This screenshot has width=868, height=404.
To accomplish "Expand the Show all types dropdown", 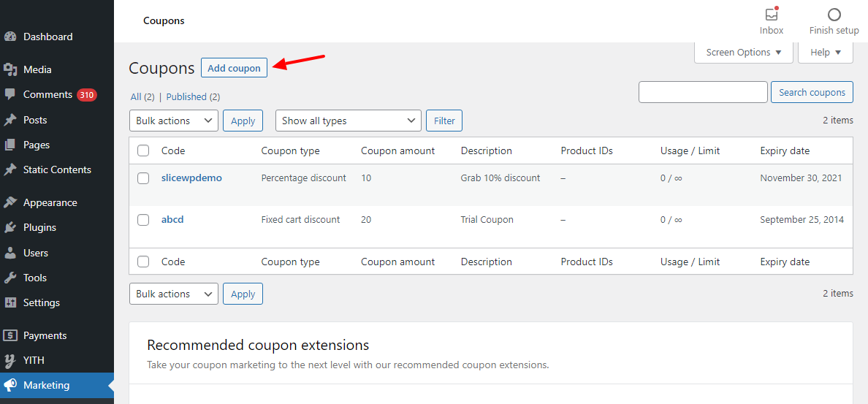I will (348, 121).
